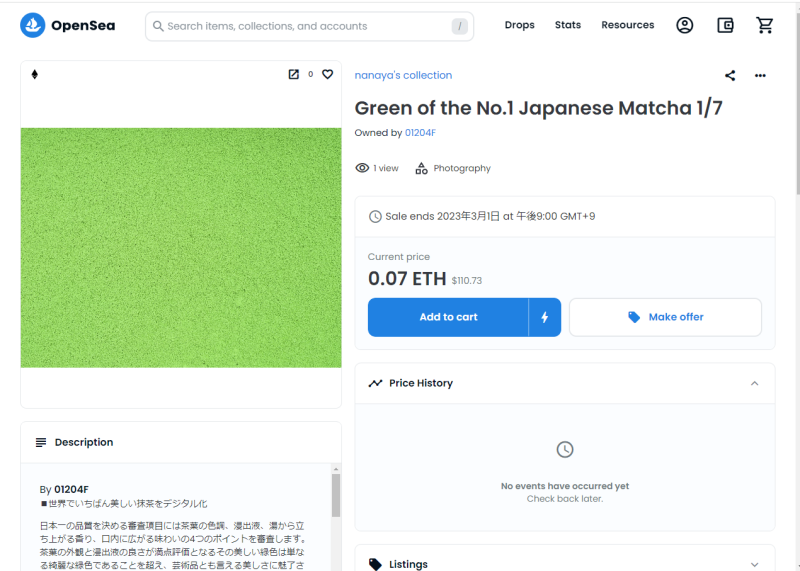Open the Resources menu
This screenshot has width=800, height=571.
click(627, 25)
